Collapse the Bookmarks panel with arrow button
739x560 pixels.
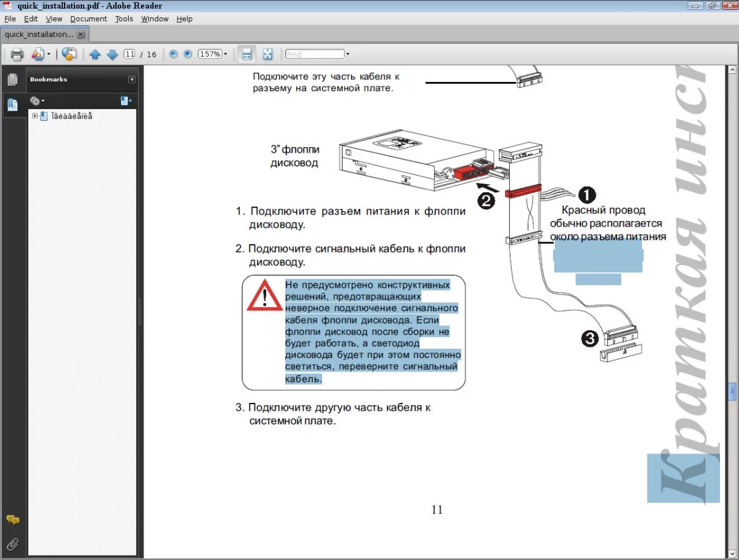[132, 79]
